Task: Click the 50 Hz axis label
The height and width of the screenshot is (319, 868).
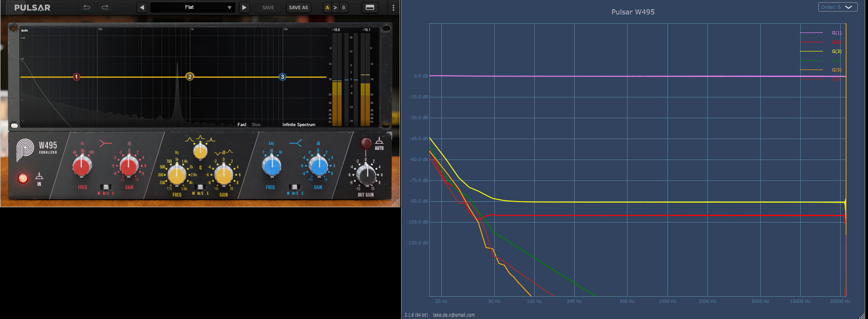Action: tap(494, 301)
